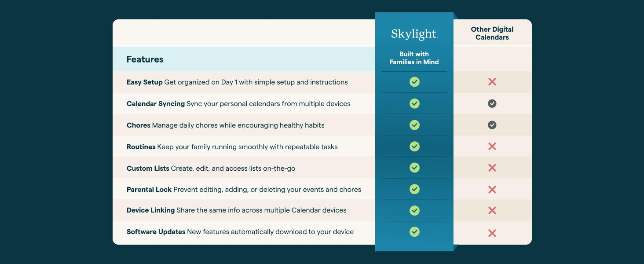
Task: Click the red X for Software Updates
Action: point(492,233)
